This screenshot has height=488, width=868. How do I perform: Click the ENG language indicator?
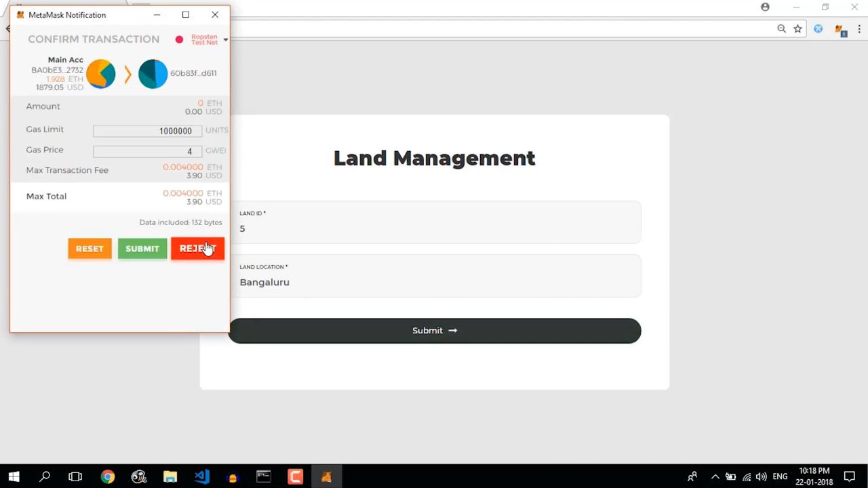[780, 477]
